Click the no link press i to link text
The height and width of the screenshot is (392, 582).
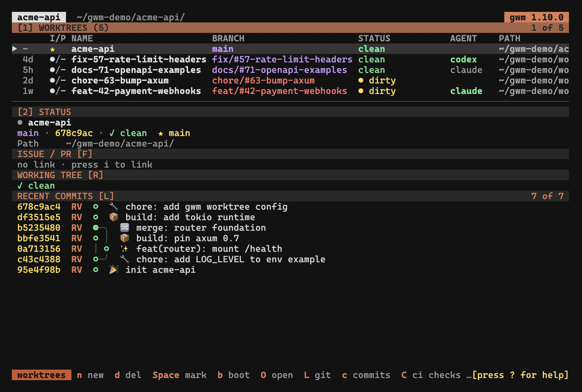tap(85, 165)
